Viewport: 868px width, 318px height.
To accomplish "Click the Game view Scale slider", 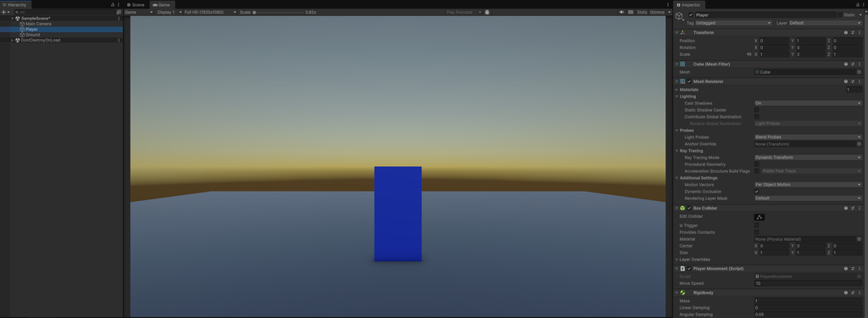I will point(278,12).
